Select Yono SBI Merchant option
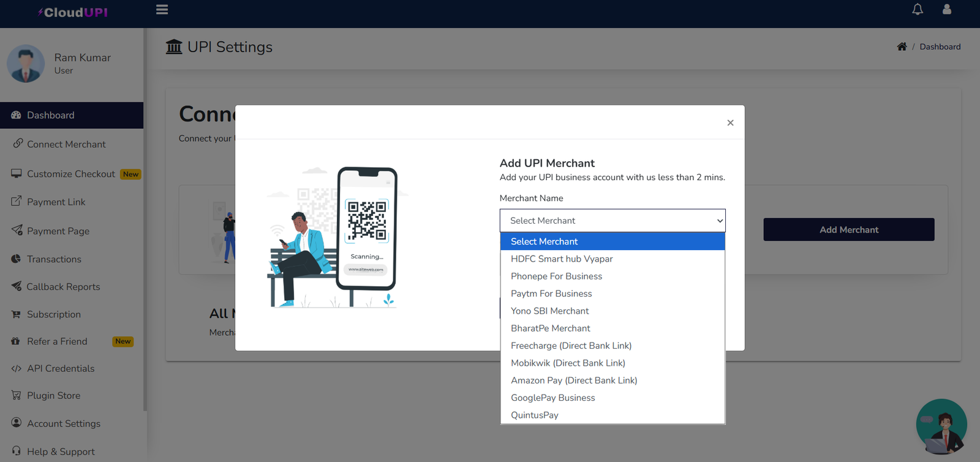 point(612,311)
